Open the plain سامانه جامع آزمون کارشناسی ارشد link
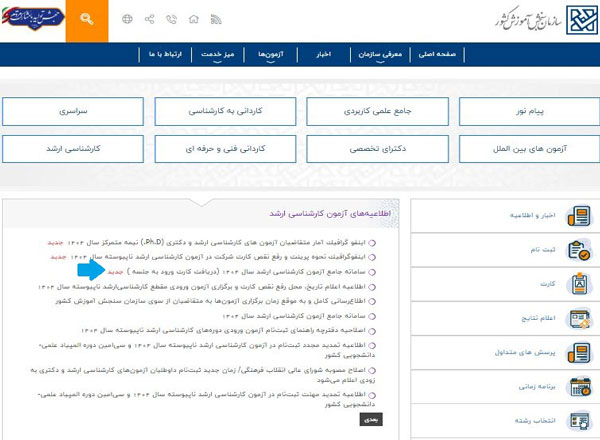The width and height of the screenshot is (600, 440). coord(293,316)
